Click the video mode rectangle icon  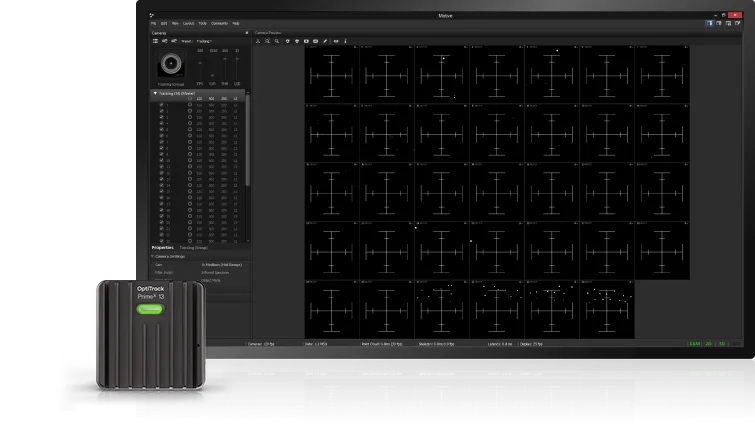click(x=315, y=41)
